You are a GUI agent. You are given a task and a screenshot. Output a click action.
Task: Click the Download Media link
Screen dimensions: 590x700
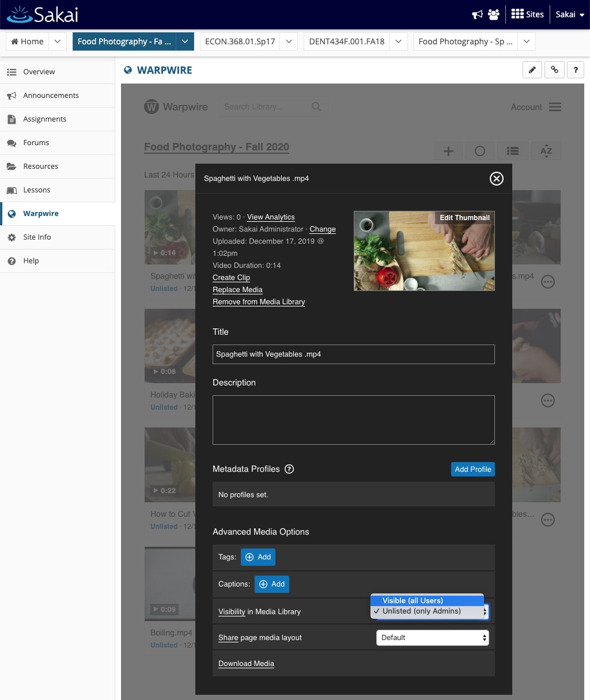246,664
